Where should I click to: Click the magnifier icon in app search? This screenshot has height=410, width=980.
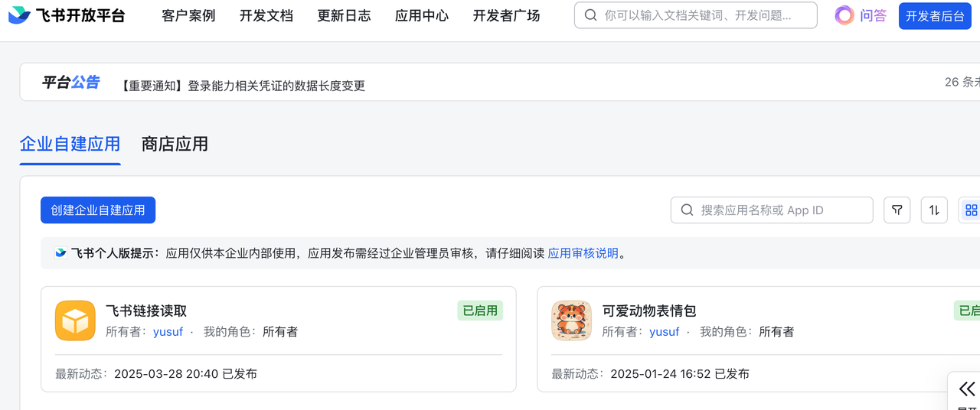click(687, 210)
